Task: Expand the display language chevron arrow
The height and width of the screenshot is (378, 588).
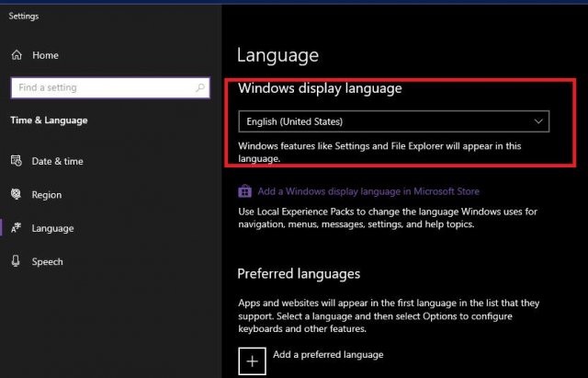Action: (537, 120)
